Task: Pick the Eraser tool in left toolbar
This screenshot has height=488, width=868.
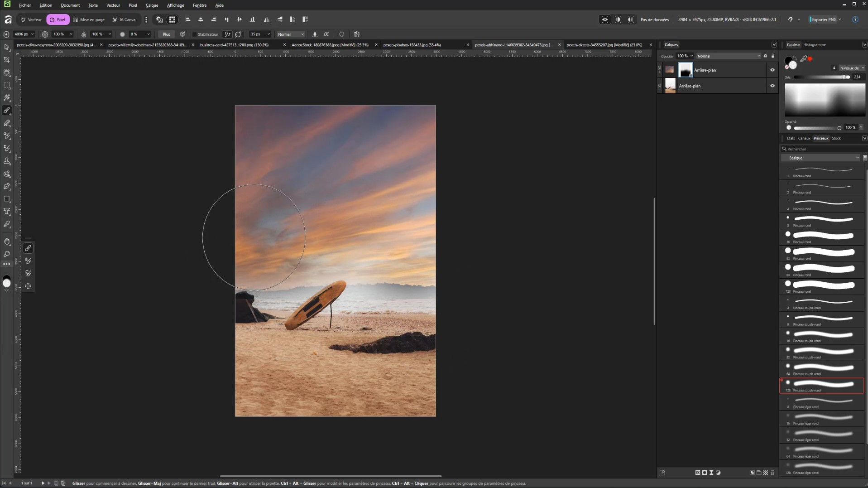Action: pyautogui.click(x=7, y=123)
